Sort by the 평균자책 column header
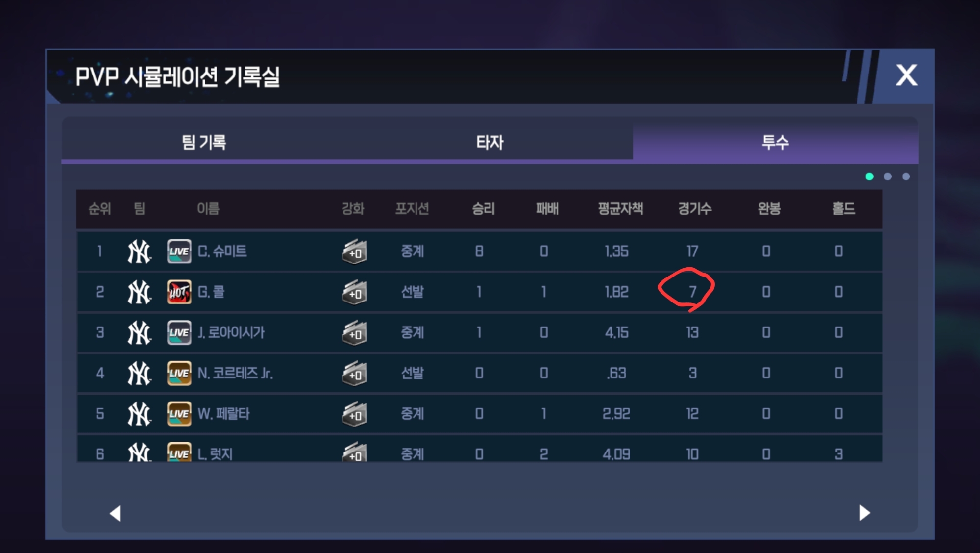Image resolution: width=980 pixels, height=553 pixels. point(620,209)
